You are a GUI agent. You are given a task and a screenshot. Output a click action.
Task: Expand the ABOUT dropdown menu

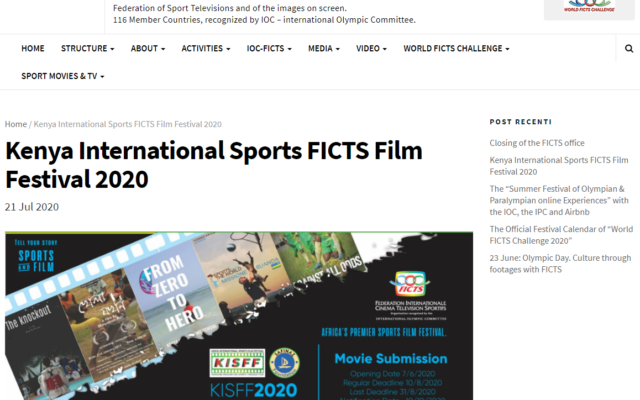pyautogui.click(x=148, y=49)
